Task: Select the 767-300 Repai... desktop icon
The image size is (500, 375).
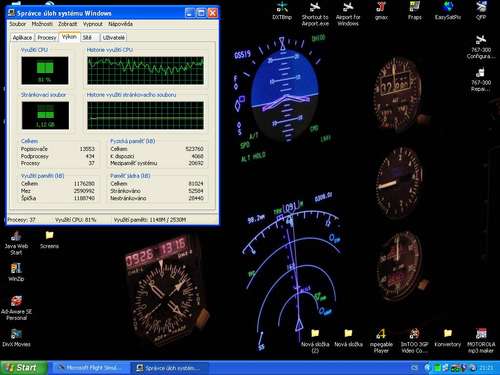Action: click(481, 79)
